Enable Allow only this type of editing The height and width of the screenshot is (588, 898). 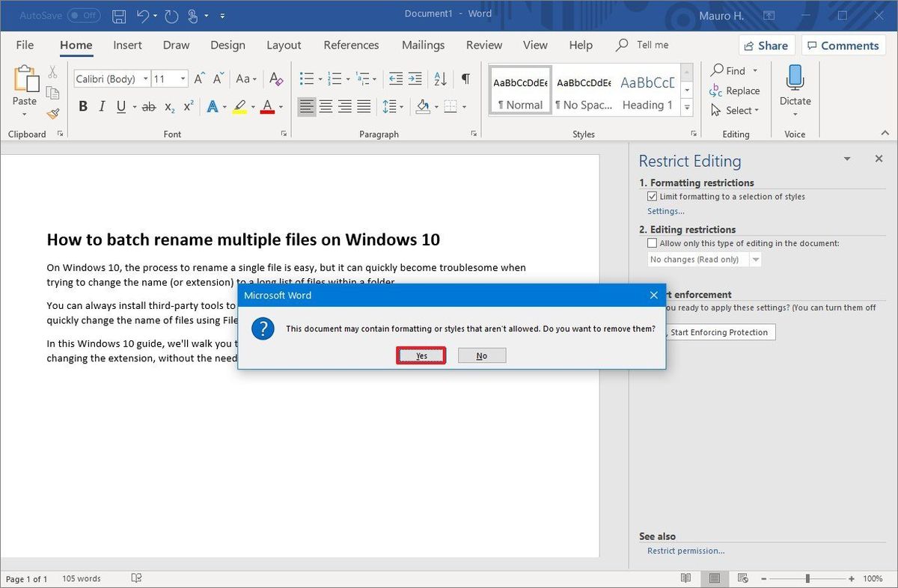pyautogui.click(x=652, y=242)
